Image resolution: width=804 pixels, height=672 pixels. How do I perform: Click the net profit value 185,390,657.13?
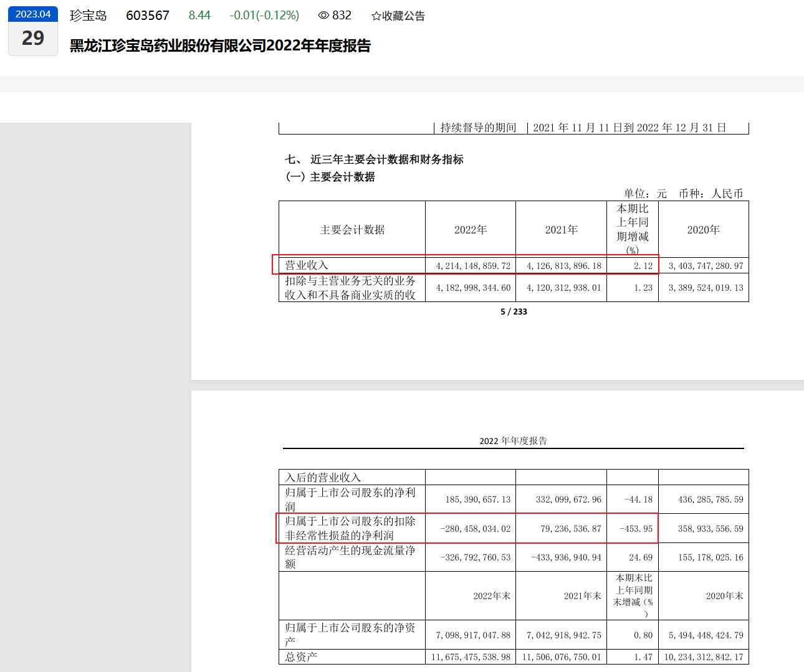(x=478, y=499)
